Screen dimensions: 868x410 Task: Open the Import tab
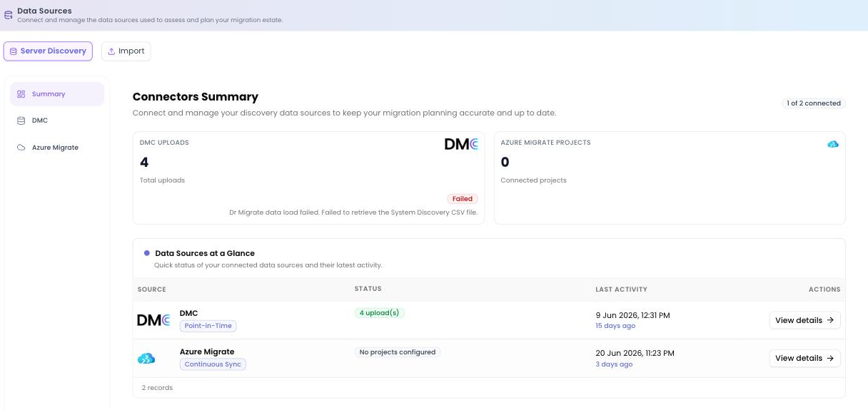(x=126, y=51)
